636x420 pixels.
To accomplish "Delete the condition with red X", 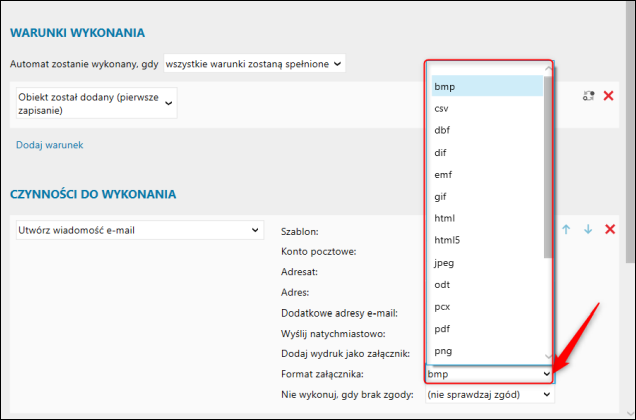I will 608,96.
